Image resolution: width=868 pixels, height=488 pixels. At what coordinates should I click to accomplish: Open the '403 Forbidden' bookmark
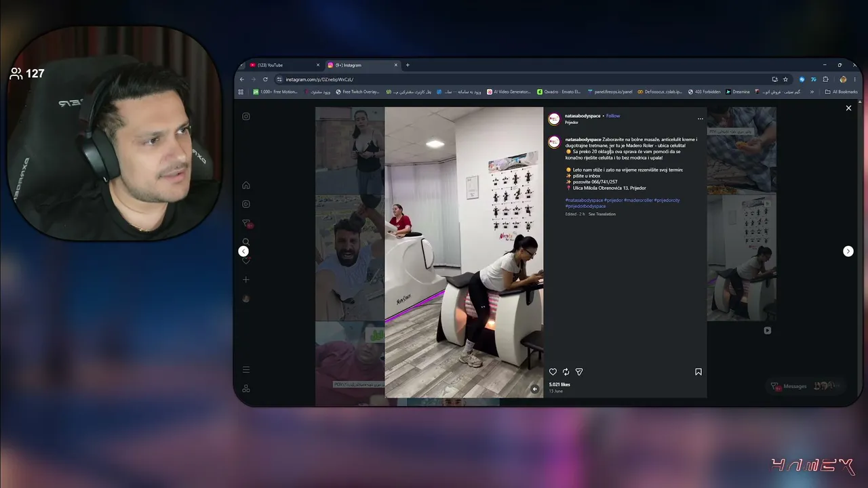704,92
